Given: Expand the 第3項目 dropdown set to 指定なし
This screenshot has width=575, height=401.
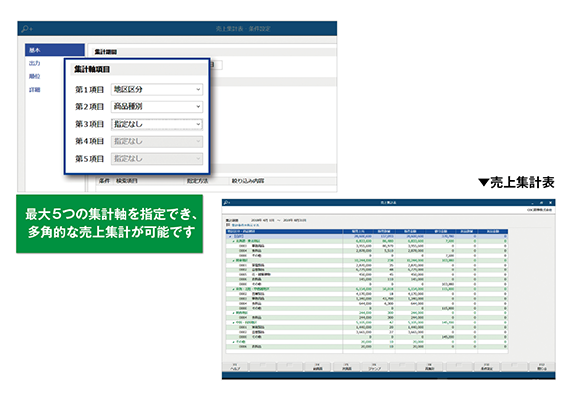Looking at the screenshot, I should click(x=157, y=124).
